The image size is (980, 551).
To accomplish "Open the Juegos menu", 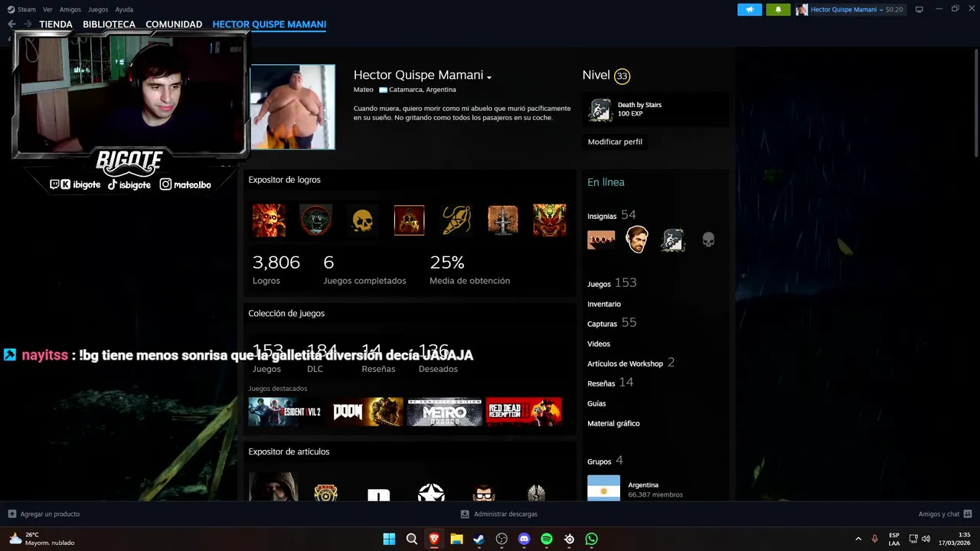I will click(98, 9).
